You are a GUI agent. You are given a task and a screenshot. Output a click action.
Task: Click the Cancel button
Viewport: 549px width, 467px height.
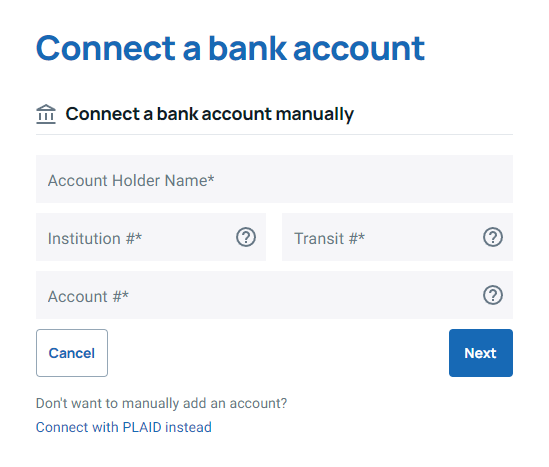72,353
